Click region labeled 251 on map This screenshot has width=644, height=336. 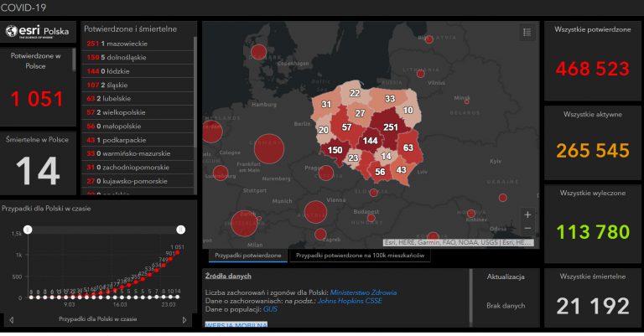(x=391, y=127)
